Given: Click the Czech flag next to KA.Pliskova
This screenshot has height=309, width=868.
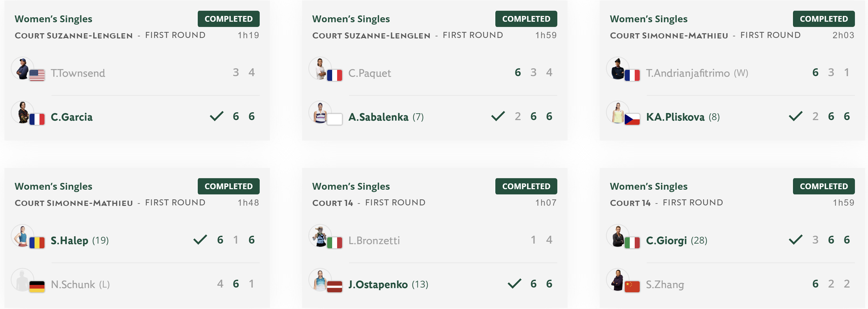Looking at the screenshot, I should click(x=632, y=119).
